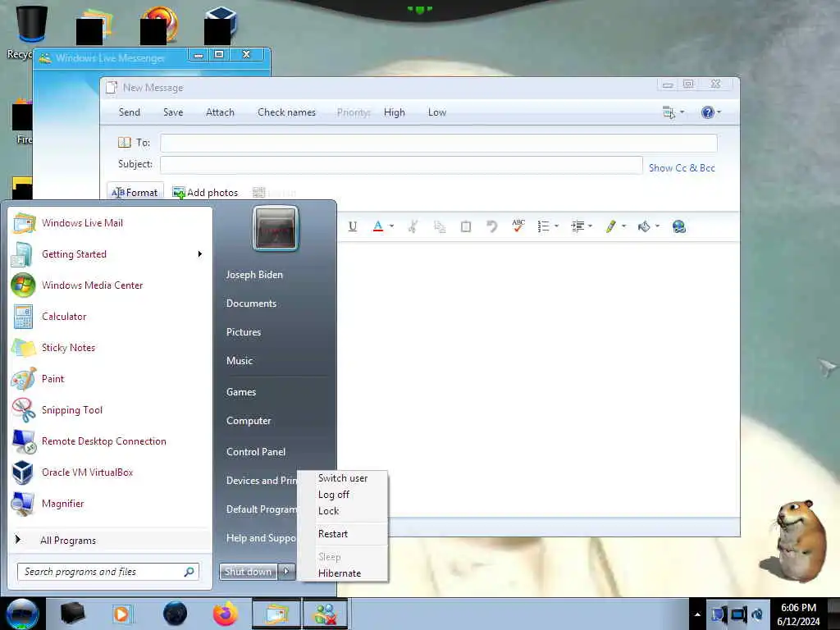840x630 pixels.
Task: Click in the Subject field
Action: (401, 164)
